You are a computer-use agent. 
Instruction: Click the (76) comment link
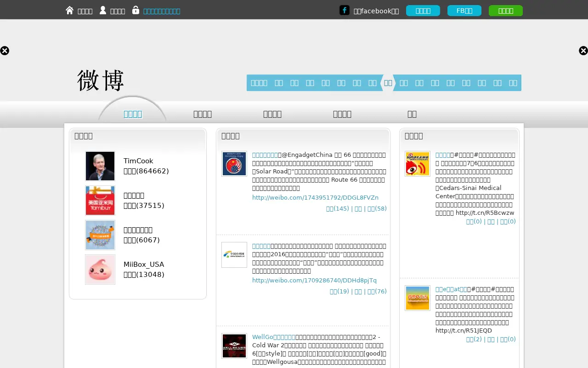pos(377,292)
